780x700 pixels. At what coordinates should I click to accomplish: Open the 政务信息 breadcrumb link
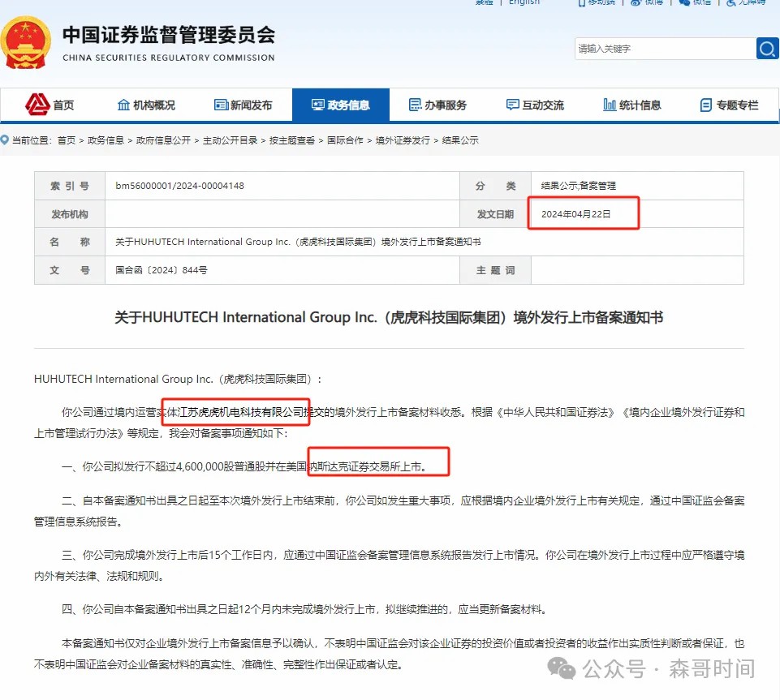[106, 140]
